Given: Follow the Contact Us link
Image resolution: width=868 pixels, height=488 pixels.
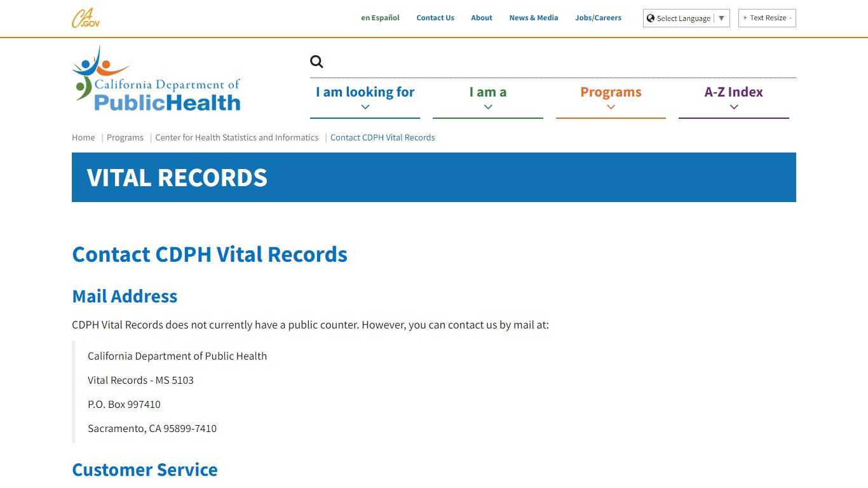Looking at the screenshot, I should click(435, 18).
